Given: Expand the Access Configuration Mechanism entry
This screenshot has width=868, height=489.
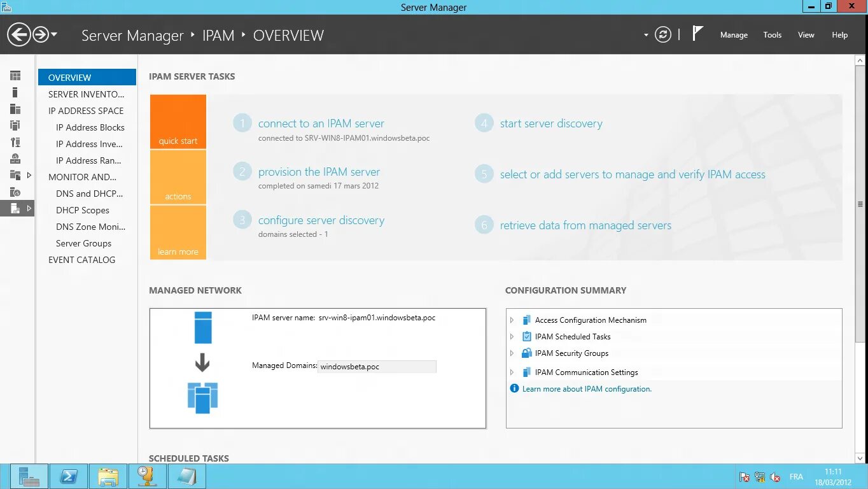Looking at the screenshot, I should pos(512,320).
